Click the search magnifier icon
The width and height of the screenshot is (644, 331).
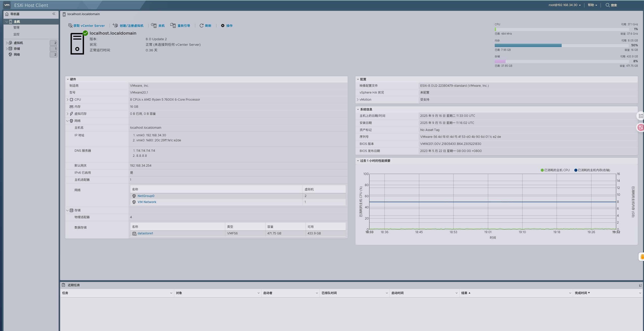[607, 5]
